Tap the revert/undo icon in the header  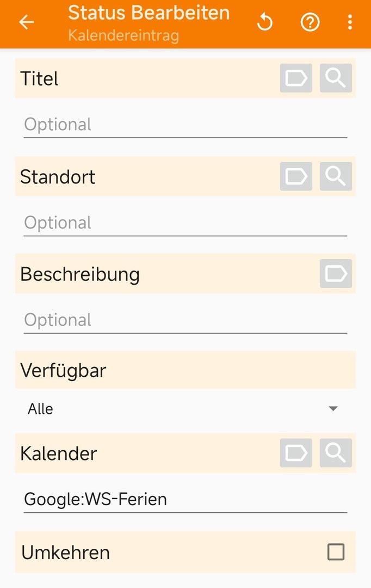click(265, 22)
